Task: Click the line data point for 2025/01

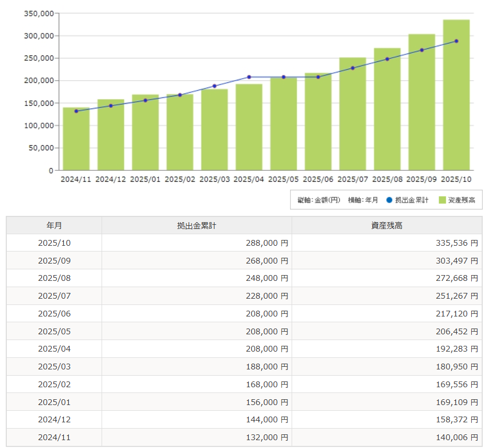Action: pyautogui.click(x=145, y=100)
